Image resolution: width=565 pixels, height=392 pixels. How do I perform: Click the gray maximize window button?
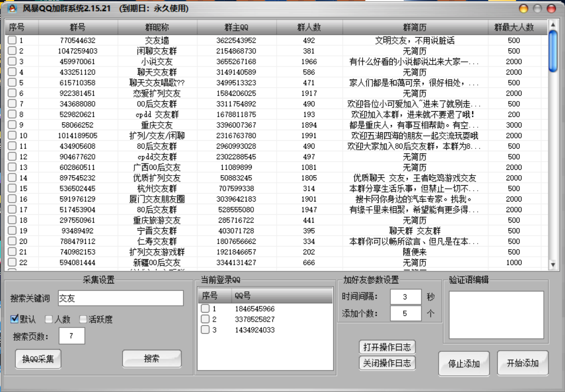pyautogui.click(x=537, y=8)
